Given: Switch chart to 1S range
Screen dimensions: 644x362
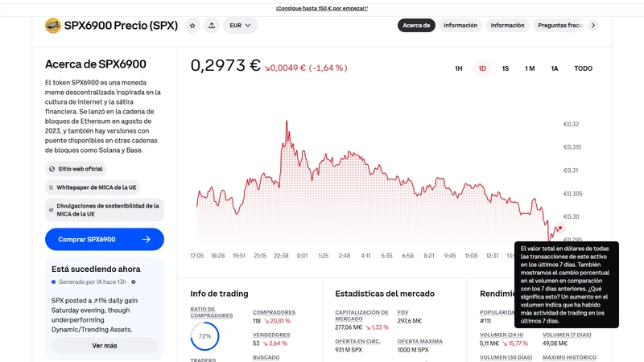Looking at the screenshot, I should tap(506, 68).
